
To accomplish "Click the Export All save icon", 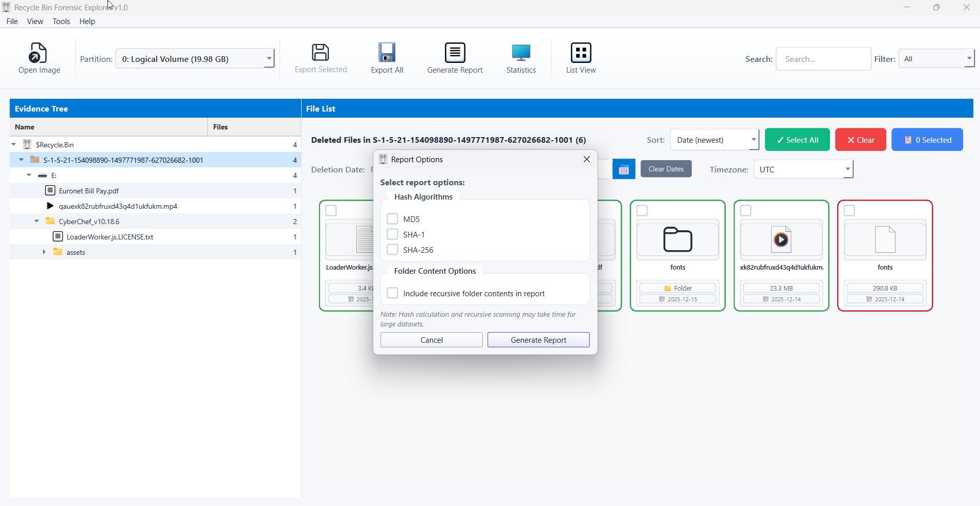I will click(x=387, y=52).
